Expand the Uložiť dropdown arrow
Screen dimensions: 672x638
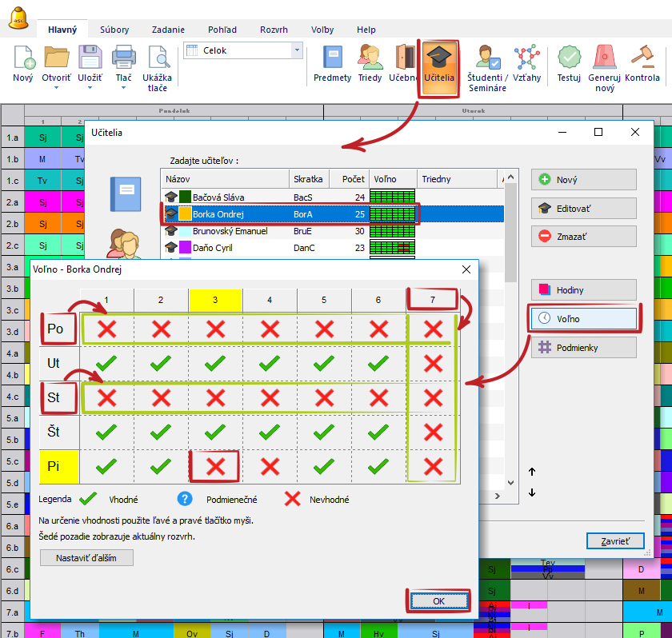coord(90,88)
